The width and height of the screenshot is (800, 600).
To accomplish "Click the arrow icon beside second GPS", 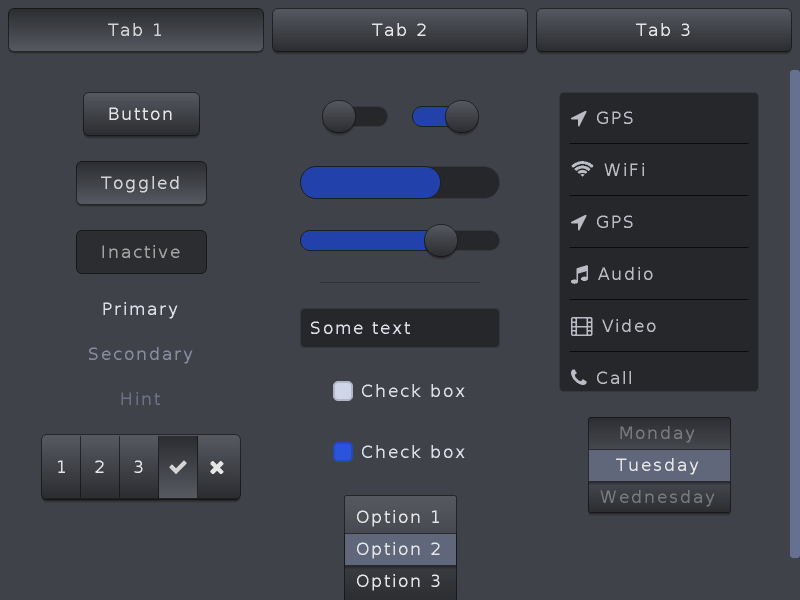I will [x=579, y=222].
